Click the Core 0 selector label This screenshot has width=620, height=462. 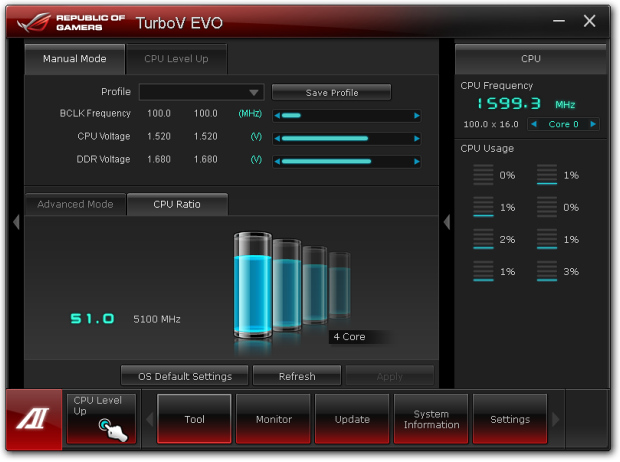pos(563,124)
